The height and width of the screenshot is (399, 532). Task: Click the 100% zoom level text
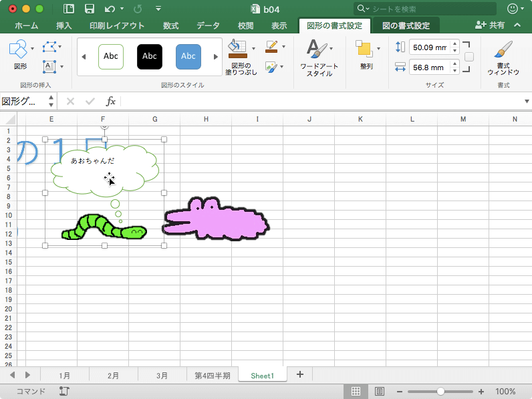point(505,392)
